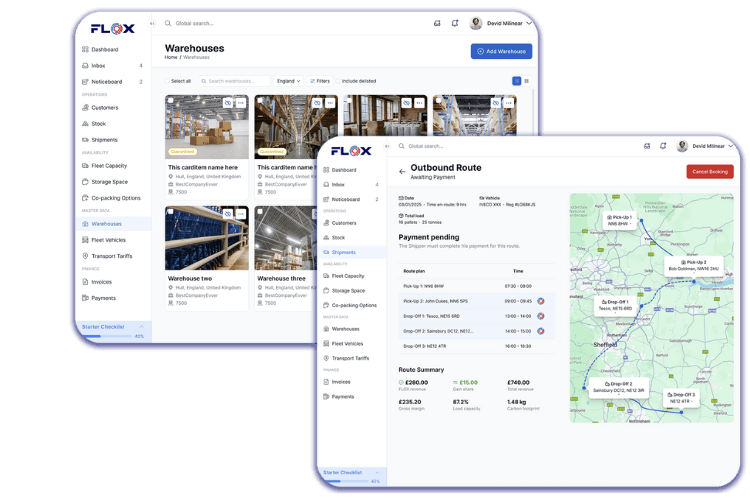This screenshot has height=500, width=750.
Task: Open Co-packing Options in the Outbound Route window sidebar
Action: [x=350, y=305]
